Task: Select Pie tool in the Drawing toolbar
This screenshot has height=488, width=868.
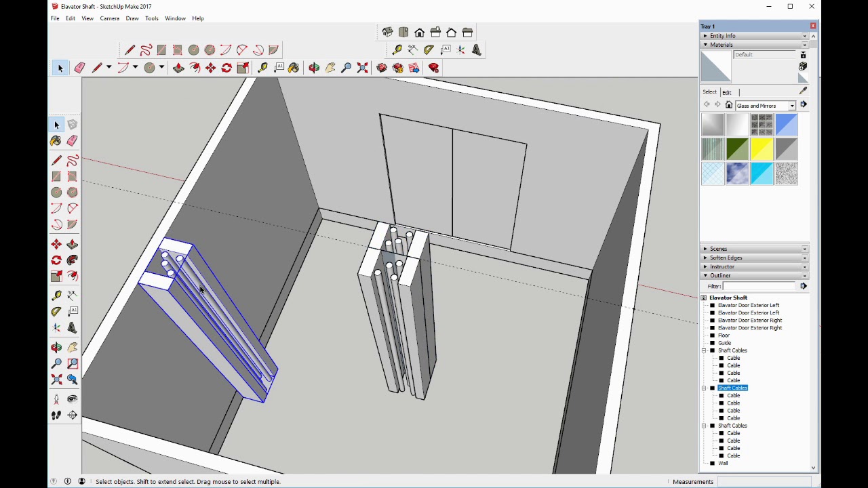Action: [x=274, y=50]
